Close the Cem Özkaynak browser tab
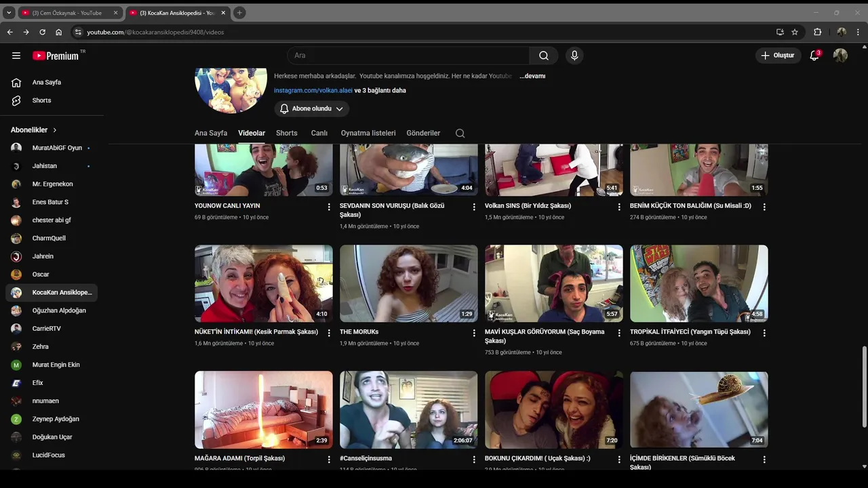 coord(115,13)
